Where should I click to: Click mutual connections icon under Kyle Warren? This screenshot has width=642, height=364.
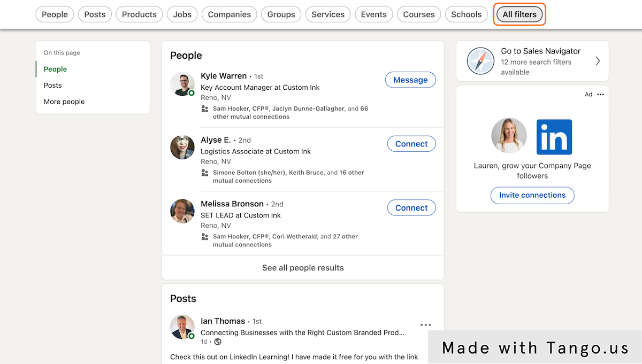[x=204, y=109]
